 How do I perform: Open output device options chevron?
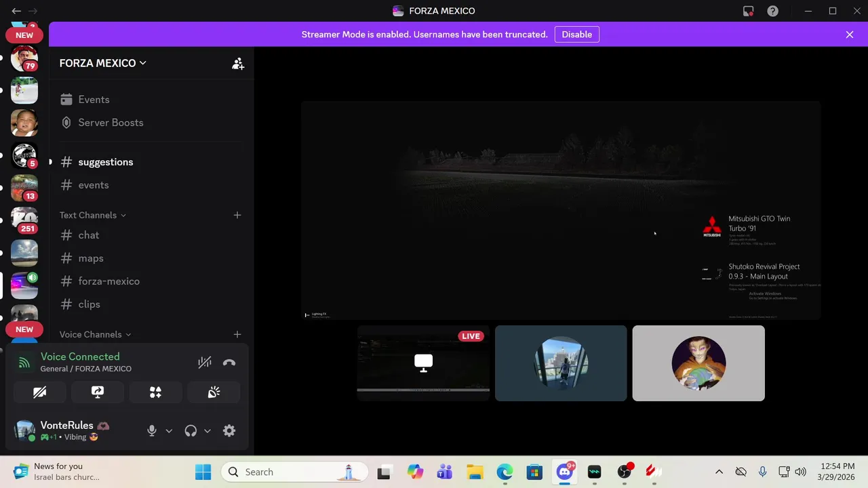pyautogui.click(x=208, y=431)
